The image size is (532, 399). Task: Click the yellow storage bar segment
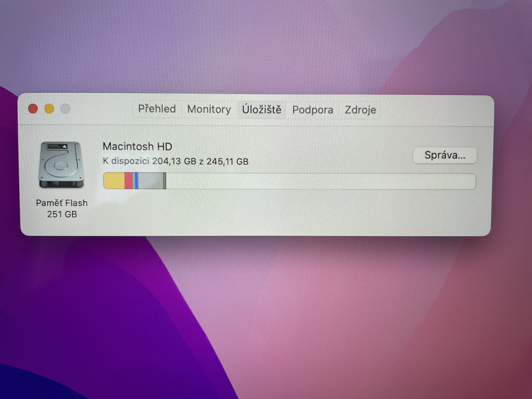[x=114, y=181]
